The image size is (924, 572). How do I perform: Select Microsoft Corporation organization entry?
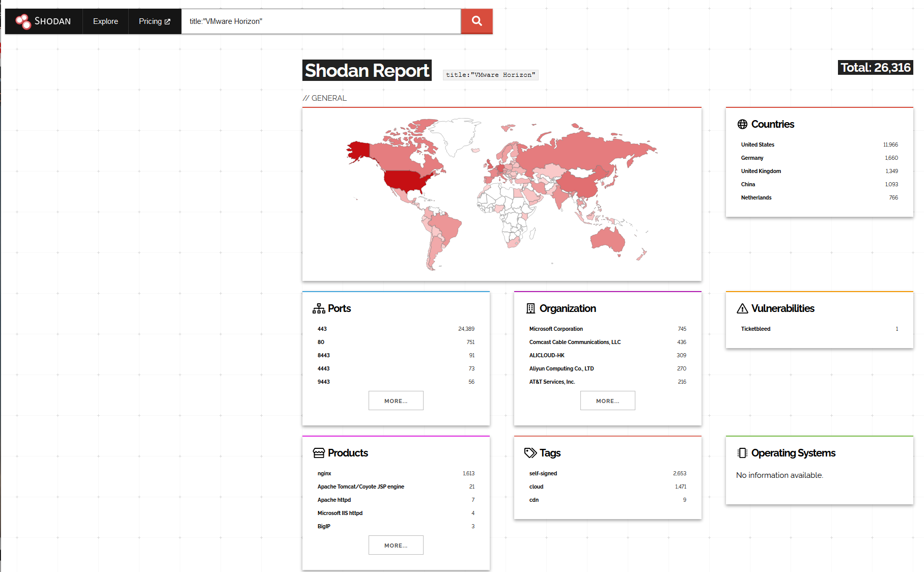(x=608, y=329)
